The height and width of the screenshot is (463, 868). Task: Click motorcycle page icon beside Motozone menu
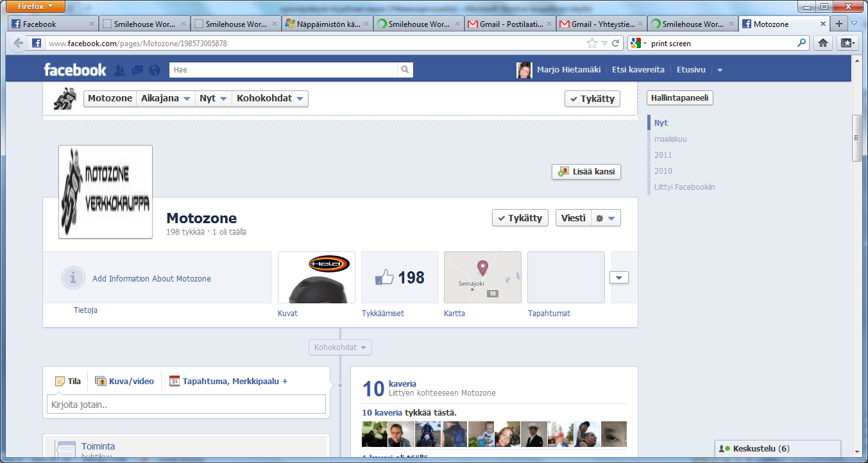(x=65, y=98)
